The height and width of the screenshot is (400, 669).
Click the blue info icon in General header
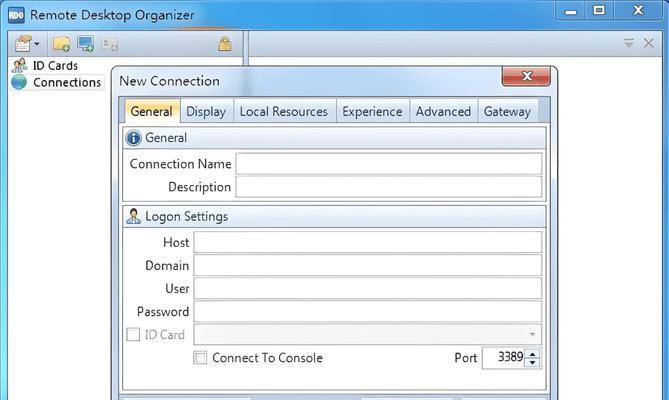(x=133, y=138)
